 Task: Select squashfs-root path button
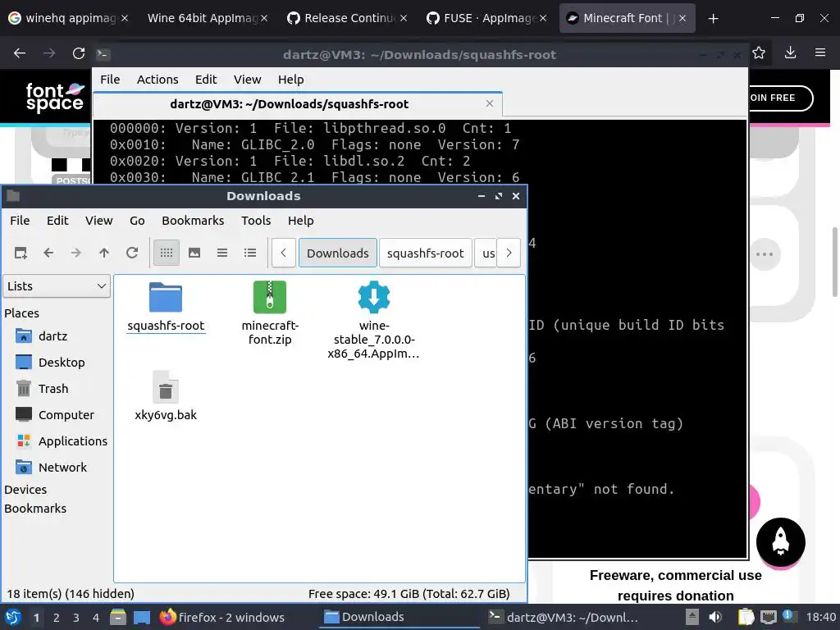click(x=426, y=253)
